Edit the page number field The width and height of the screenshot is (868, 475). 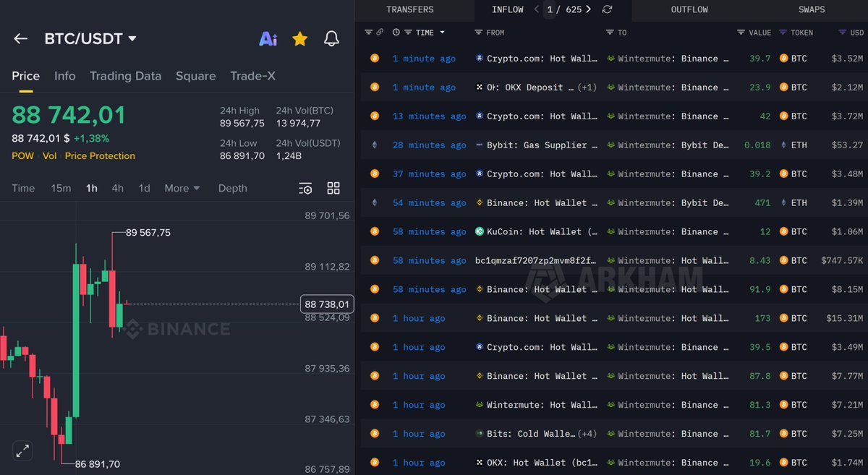551,9
